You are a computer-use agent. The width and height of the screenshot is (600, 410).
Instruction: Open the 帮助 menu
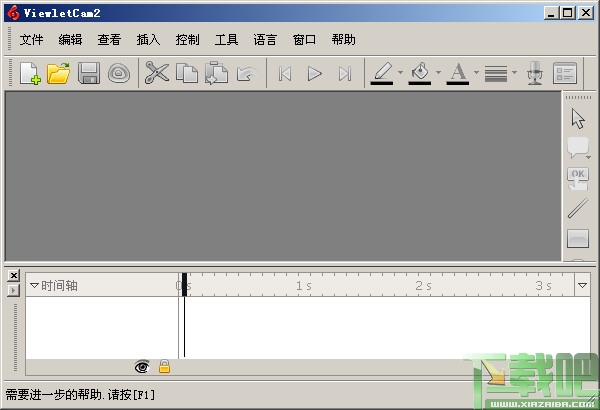pyautogui.click(x=344, y=39)
